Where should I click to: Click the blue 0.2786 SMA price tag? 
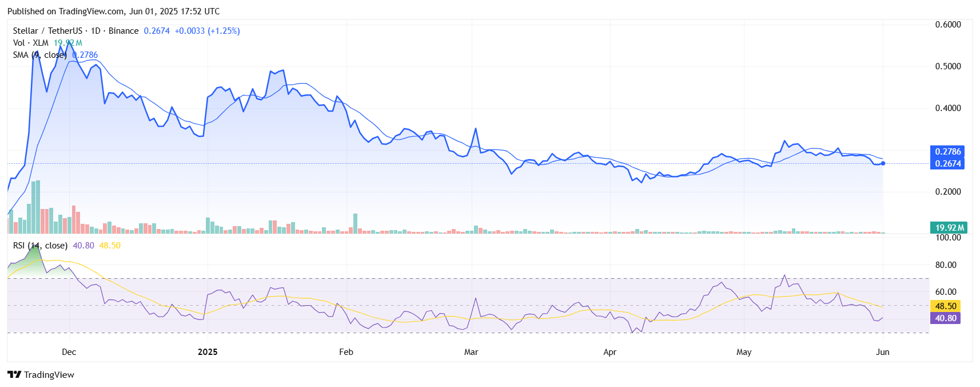947,152
